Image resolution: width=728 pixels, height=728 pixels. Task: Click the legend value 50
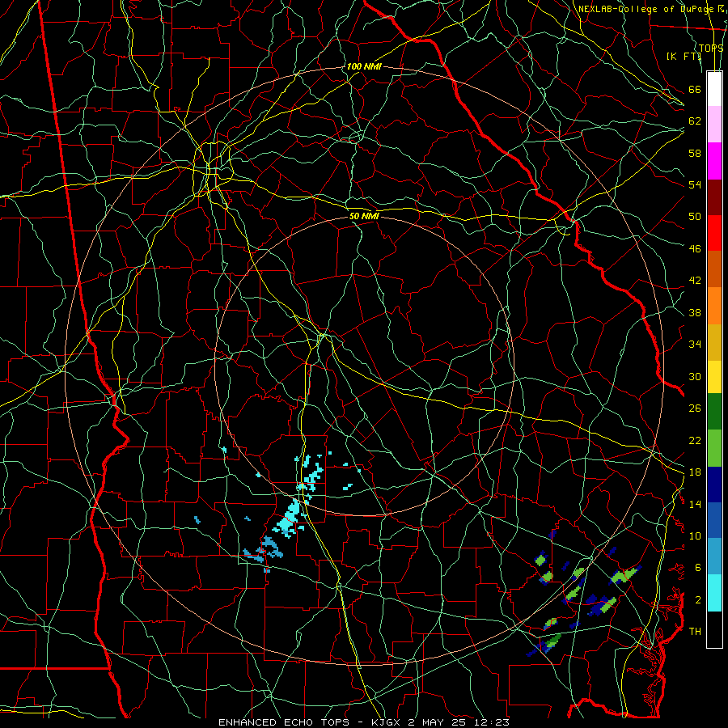pyautogui.click(x=695, y=216)
